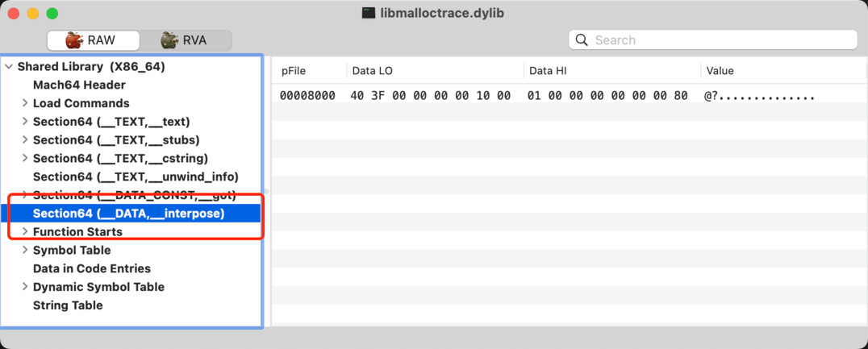Click the Data LO column header
This screenshot has width=868, height=349.
pos(373,71)
